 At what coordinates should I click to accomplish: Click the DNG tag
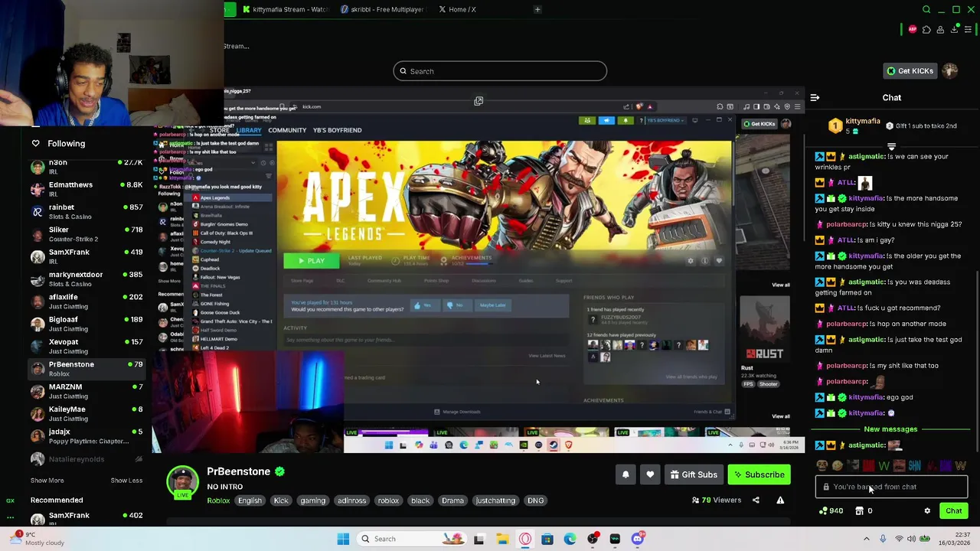coord(535,500)
